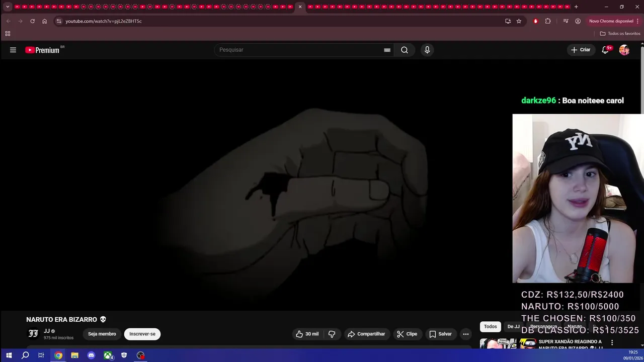Click the video player area
The height and width of the screenshot is (362, 644).
point(256,186)
